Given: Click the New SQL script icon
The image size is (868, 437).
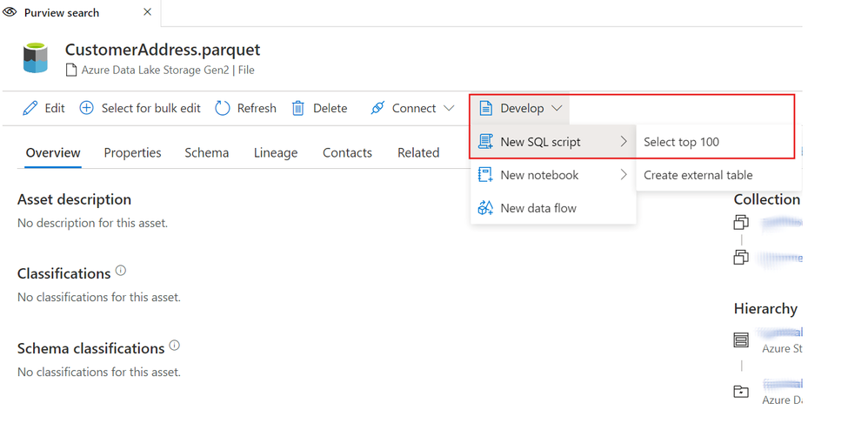Looking at the screenshot, I should [485, 141].
